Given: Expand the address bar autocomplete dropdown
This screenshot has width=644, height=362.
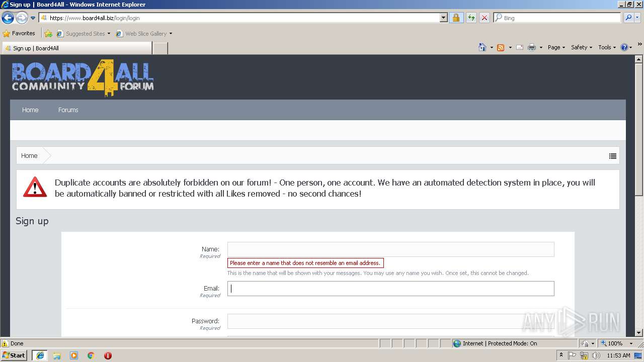Looking at the screenshot, I should [443, 18].
